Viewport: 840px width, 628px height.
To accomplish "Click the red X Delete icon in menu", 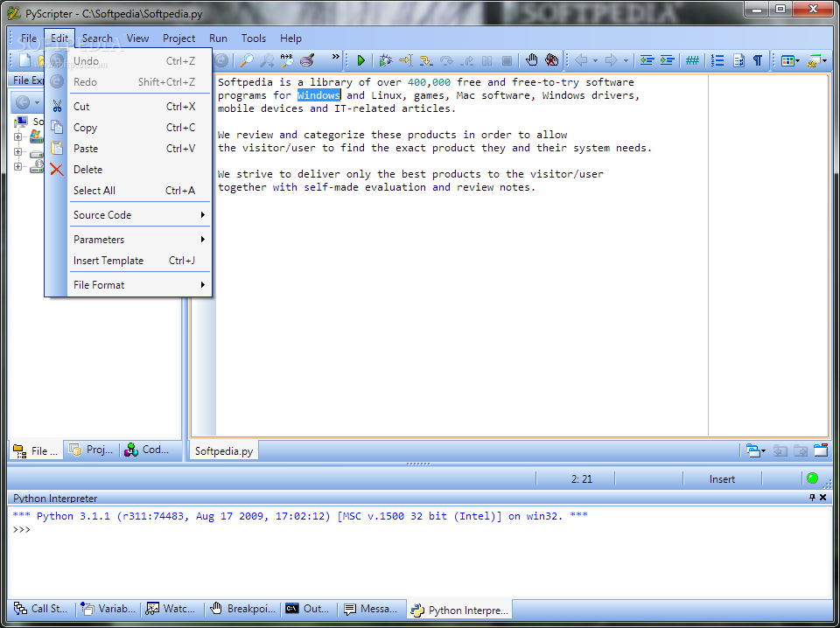I will click(57, 170).
